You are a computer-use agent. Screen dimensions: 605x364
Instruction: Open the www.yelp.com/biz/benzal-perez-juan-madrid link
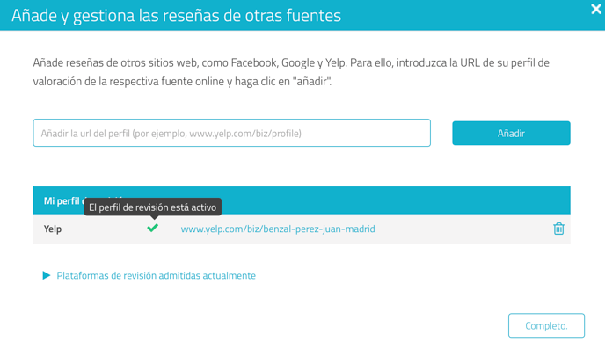(x=278, y=229)
